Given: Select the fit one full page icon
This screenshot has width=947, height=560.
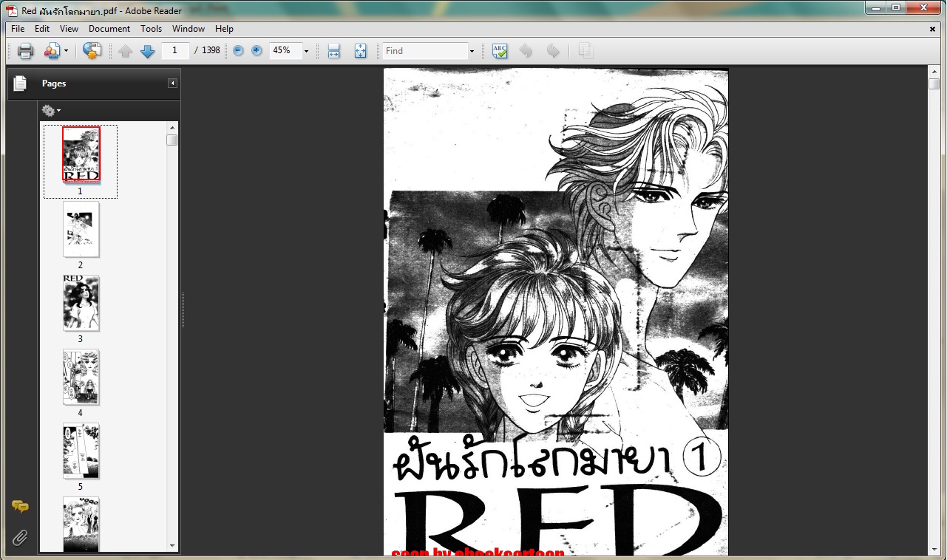Looking at the screenshot, I should 360,51.
